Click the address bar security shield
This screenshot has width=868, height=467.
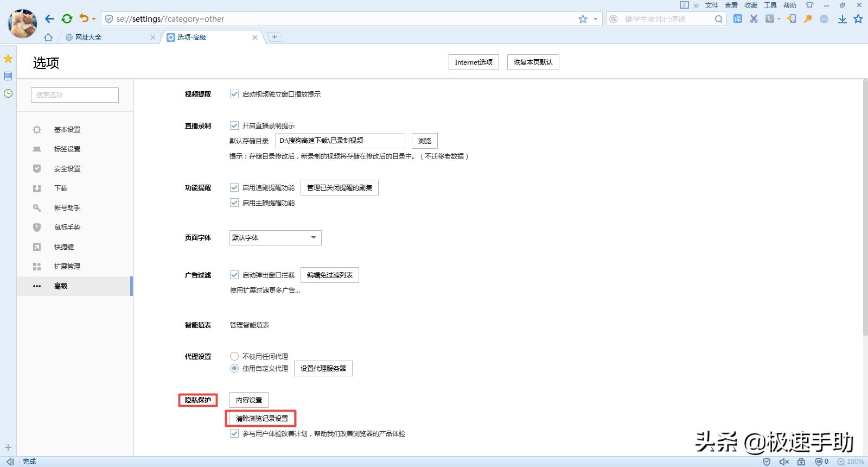(109, 19)
